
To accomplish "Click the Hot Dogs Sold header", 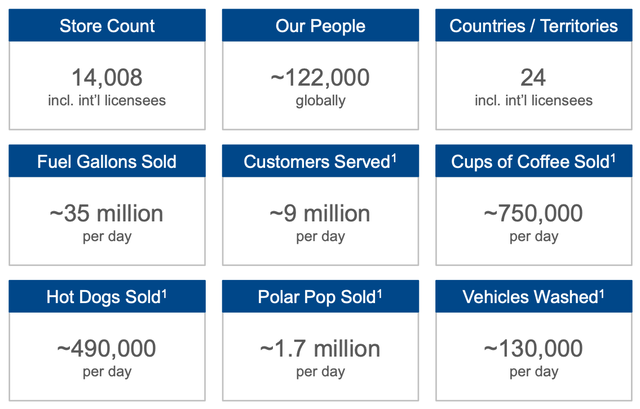I will [107, 297].
